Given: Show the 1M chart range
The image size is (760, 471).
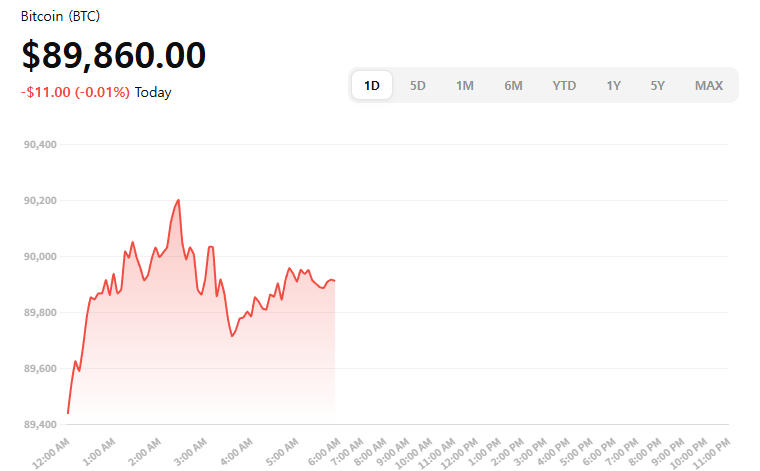Looking at the screenshot, I should 465,85.
